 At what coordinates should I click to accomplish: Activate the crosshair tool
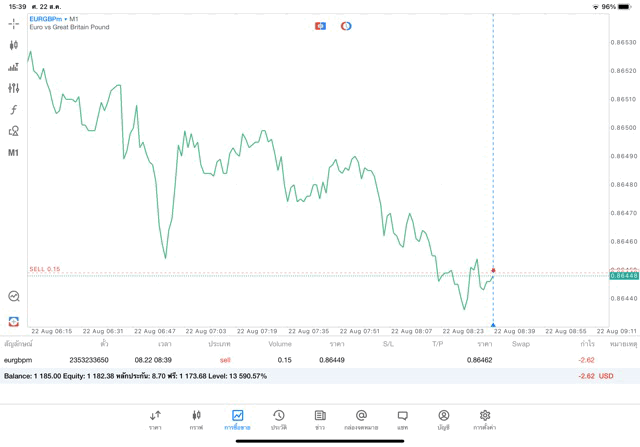(x=13, y=24)
